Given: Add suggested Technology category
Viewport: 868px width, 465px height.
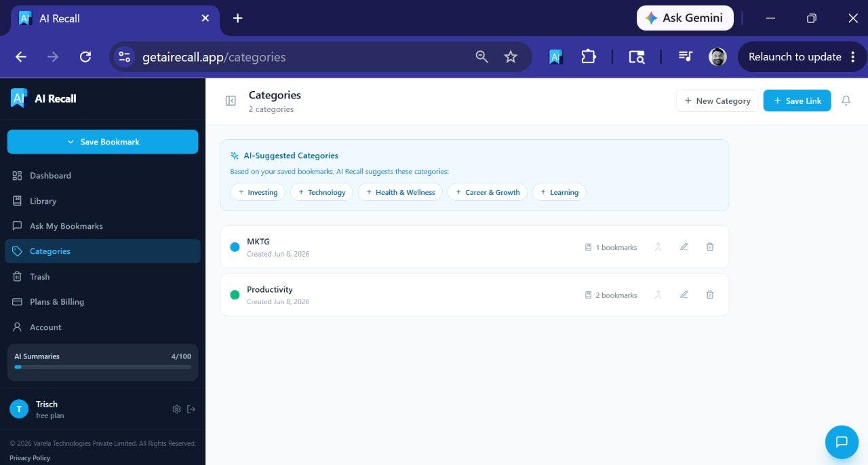Looking at the screenshot, I should pyautogui.click(x=321, y=192).
